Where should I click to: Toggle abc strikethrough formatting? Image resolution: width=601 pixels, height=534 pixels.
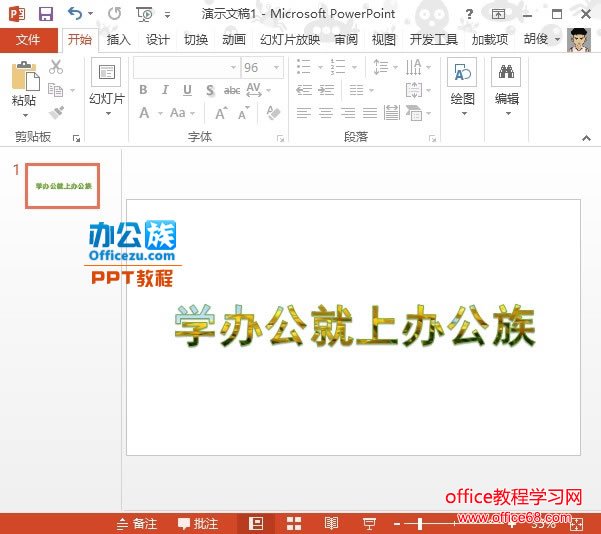point(232,90)
